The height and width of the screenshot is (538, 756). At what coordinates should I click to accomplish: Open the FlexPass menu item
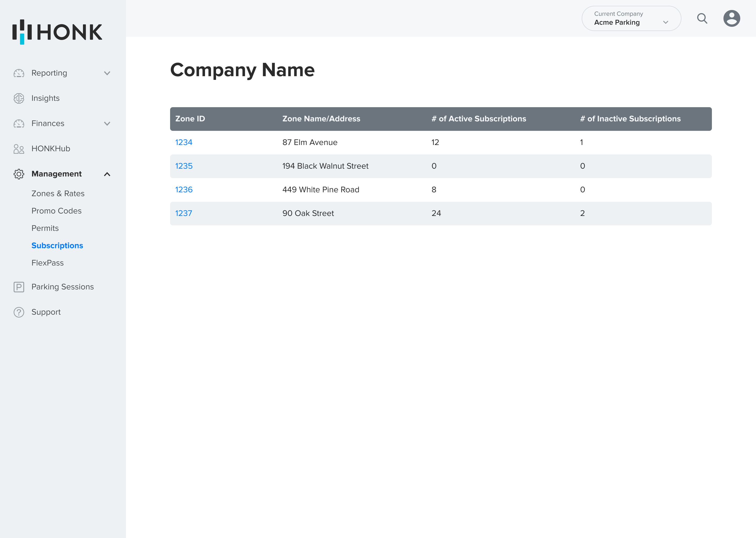[x=47, y=263]
